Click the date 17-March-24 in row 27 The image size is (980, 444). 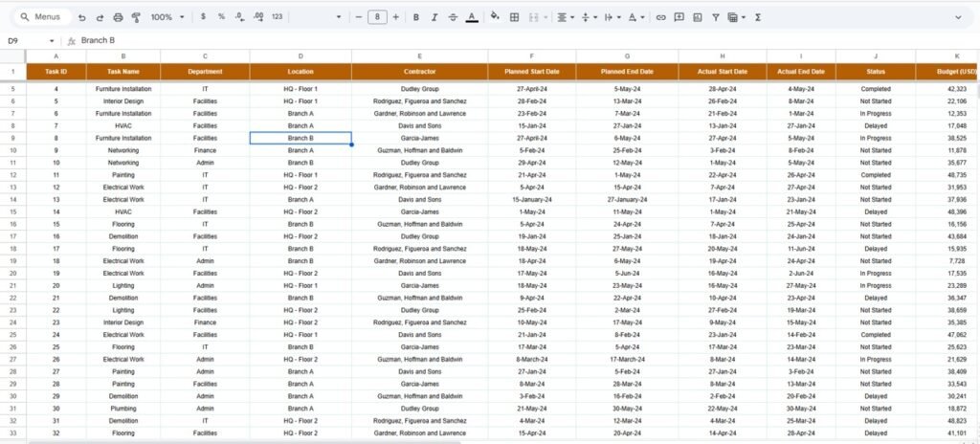coord(627,359)
